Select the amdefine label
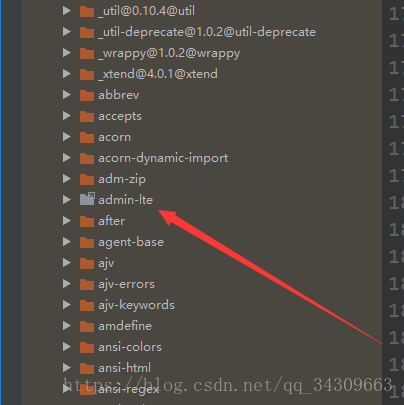404x405 pixels. pyautogui.click(x=125, y=326)
